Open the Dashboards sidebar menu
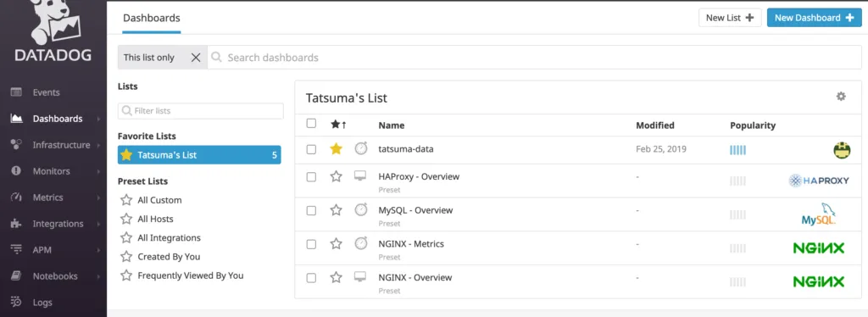The image size is (868, 317). pos(58,119)
